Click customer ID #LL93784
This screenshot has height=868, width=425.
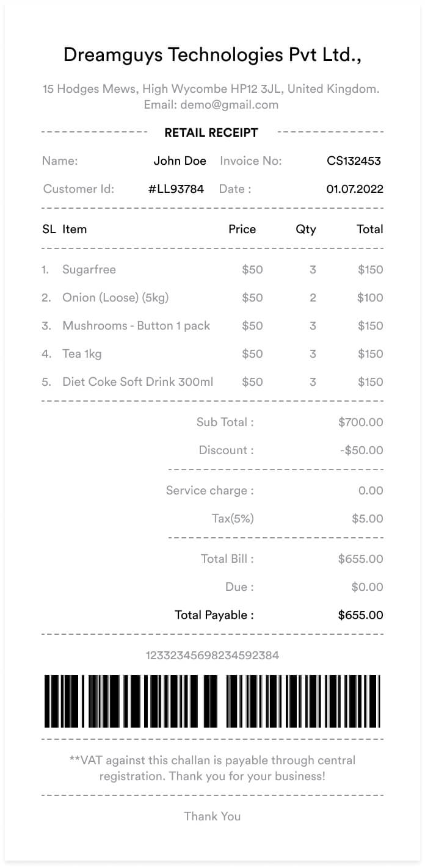pyautogui.click(x=176, y=189)
